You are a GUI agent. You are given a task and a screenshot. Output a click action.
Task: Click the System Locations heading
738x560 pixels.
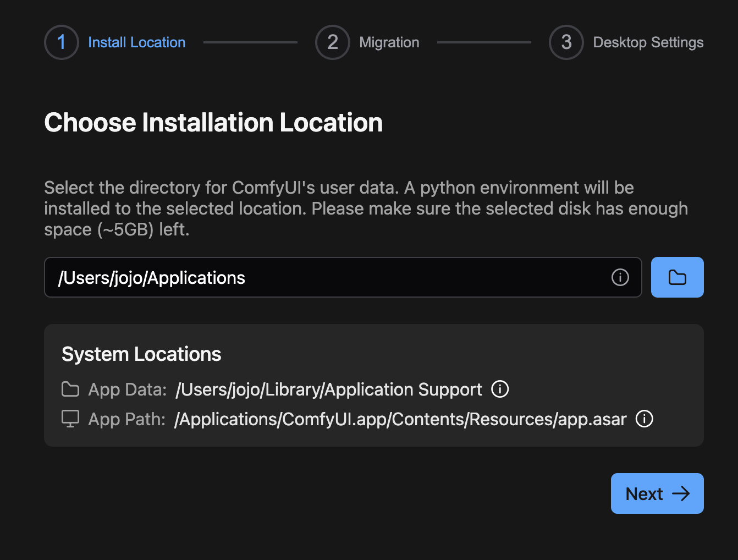click(141, 354)
